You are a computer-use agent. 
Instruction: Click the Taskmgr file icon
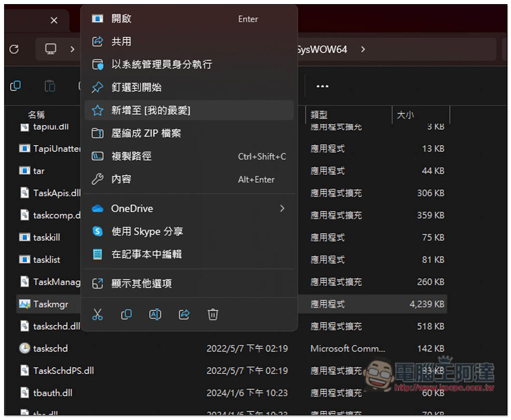pyautogui.click(x=25, y=304)
